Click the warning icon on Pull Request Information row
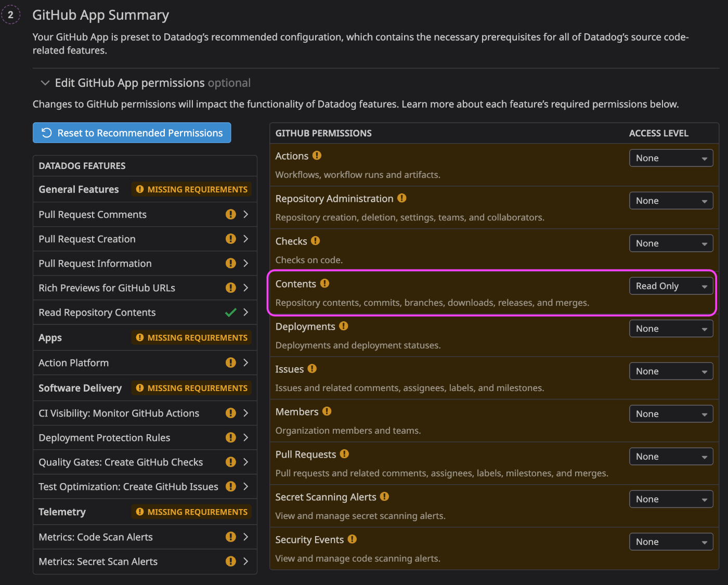The width and height of the screenshot is (728, 585). [x=231, y=263]
